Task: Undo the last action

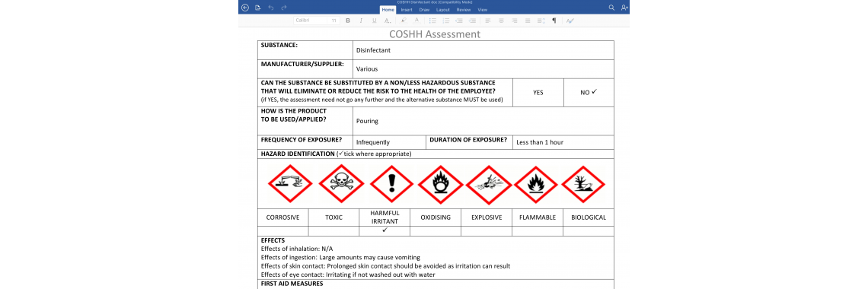Action: [x=271, y=7]
